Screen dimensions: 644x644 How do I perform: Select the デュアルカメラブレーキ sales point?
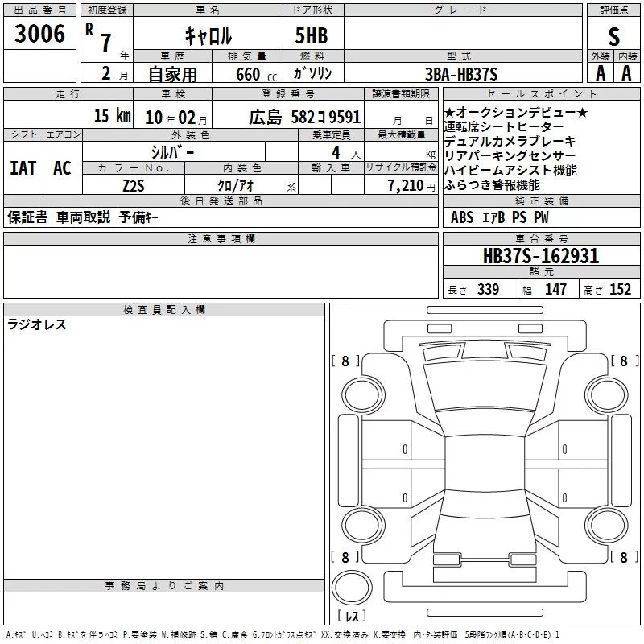pos(510,142)
